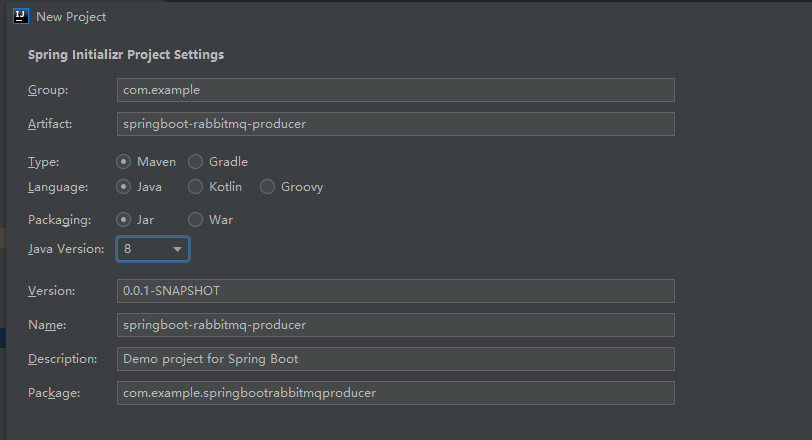The height and width of the screenshot is (440, 812).
Task: Click the Java Version: label
Action: click(x=66, y=249)
